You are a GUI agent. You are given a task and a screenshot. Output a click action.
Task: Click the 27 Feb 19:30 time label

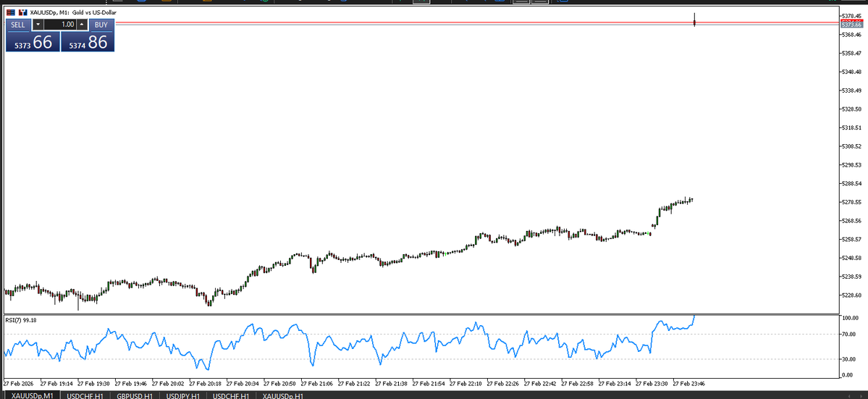(x=93, y=383)
